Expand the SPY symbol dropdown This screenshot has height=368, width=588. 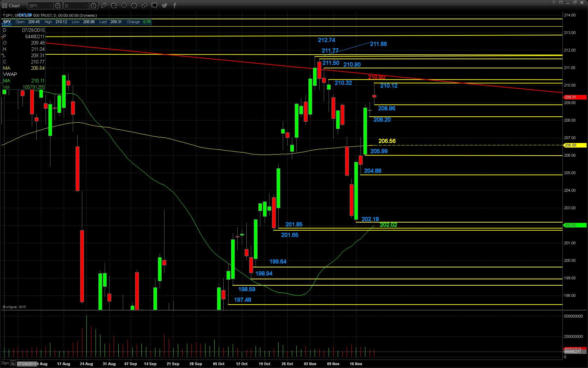50,6
